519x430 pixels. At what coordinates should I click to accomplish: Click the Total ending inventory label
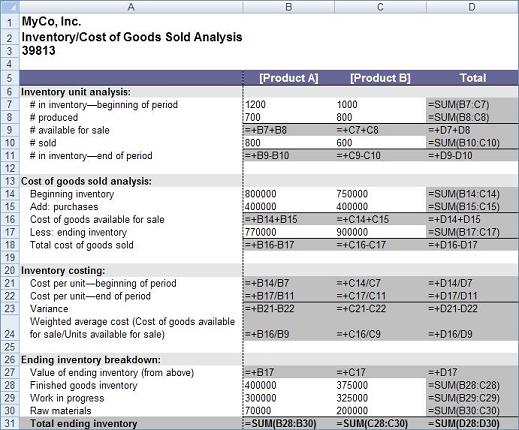click(84, 424)
